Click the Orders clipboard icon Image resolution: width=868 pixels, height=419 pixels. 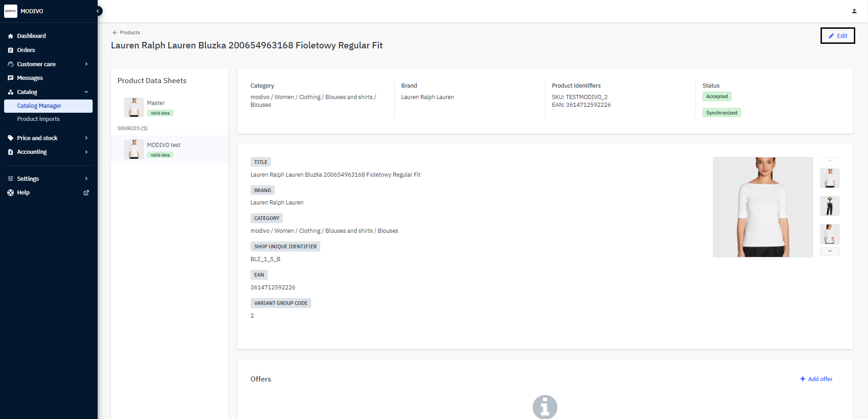(x=10, y=50)
